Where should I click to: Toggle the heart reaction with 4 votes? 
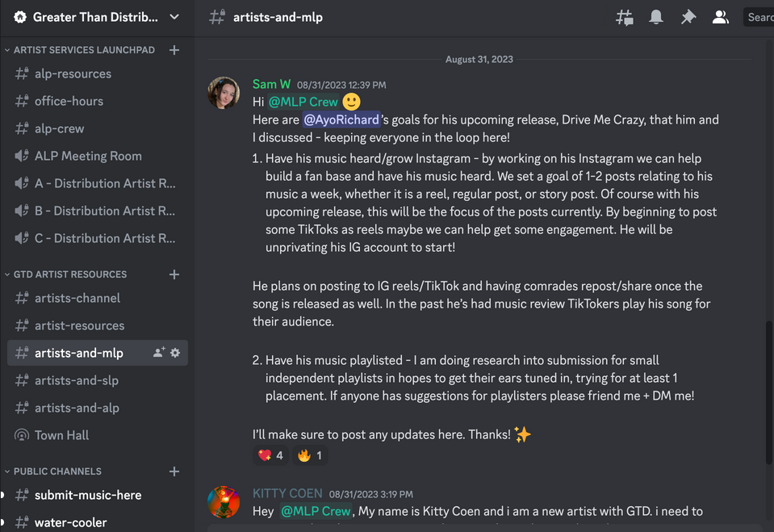[270, 455]
